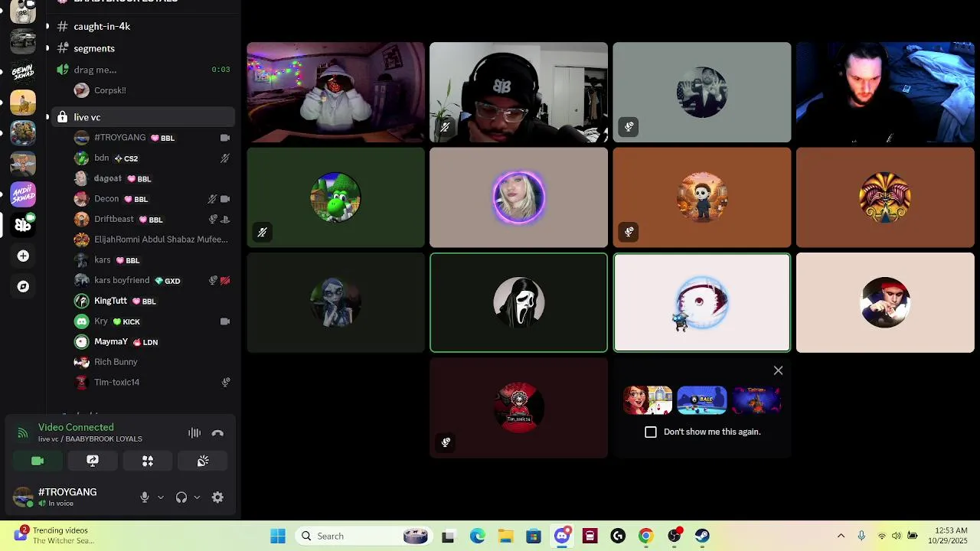Open Discover servers compass icon
The image size is (980, 551).
click(23, 286)
